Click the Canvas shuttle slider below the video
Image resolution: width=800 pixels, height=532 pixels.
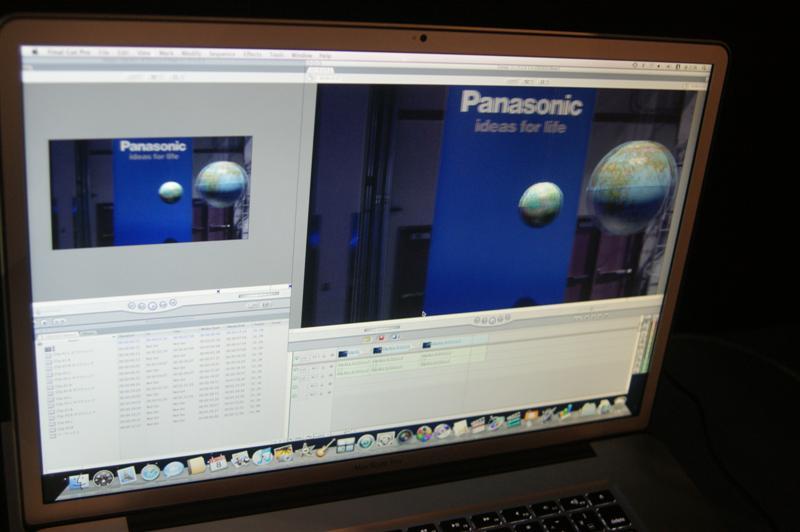[x=382, y=327]
